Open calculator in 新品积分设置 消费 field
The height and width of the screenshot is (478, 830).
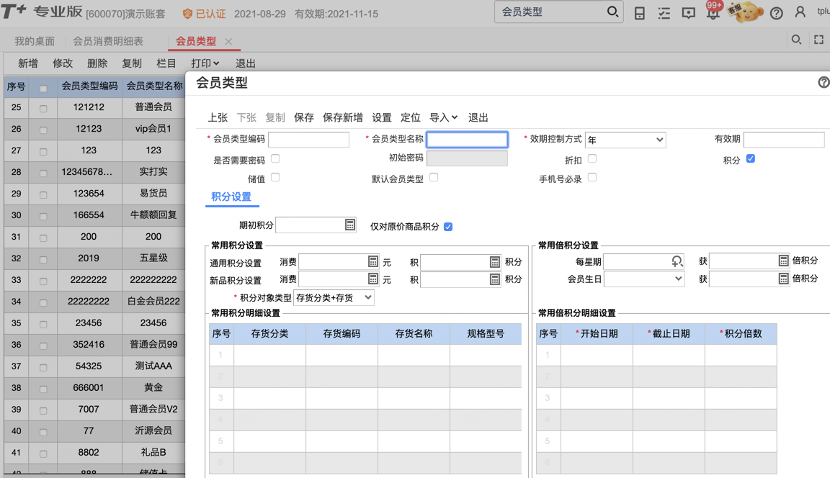(x=373, y=278)
